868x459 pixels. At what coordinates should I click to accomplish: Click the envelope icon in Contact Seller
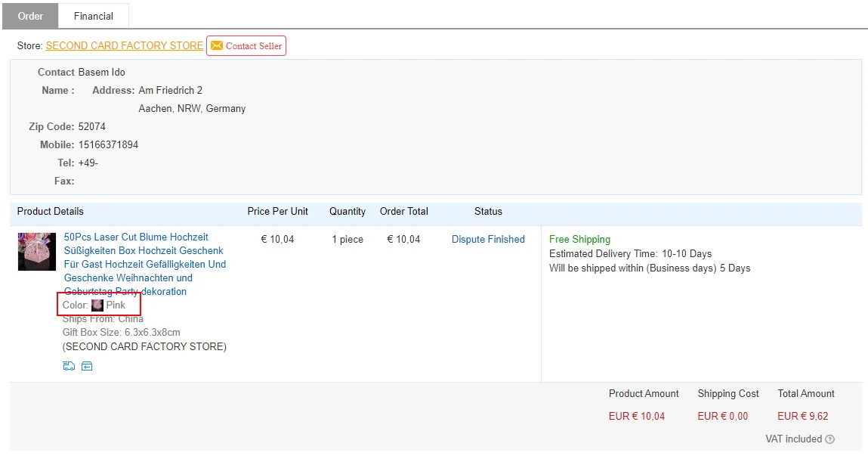click(x=217, y=45)
